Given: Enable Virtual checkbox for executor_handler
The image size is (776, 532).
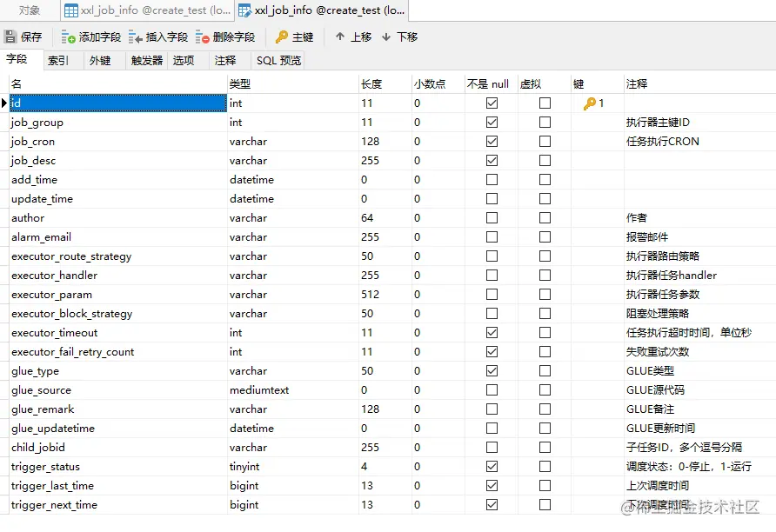Looking at the screenshot, I should click(545, 275).
